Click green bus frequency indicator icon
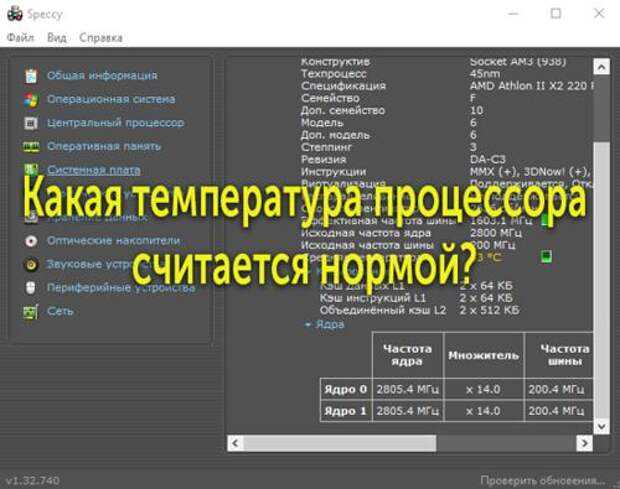This screenshot has width=620, height=489. pyautogui.click(x=546, y=220)
